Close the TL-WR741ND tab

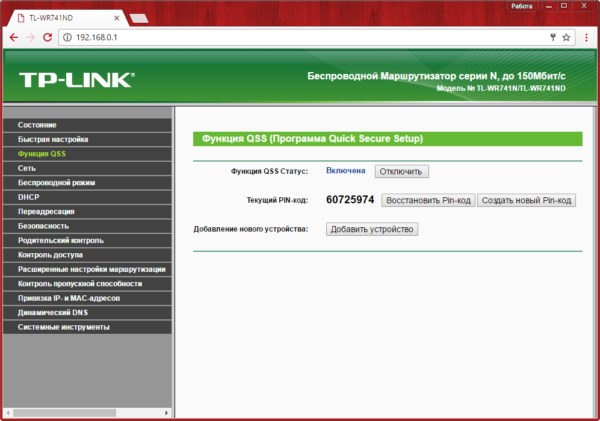click(117, 18)
